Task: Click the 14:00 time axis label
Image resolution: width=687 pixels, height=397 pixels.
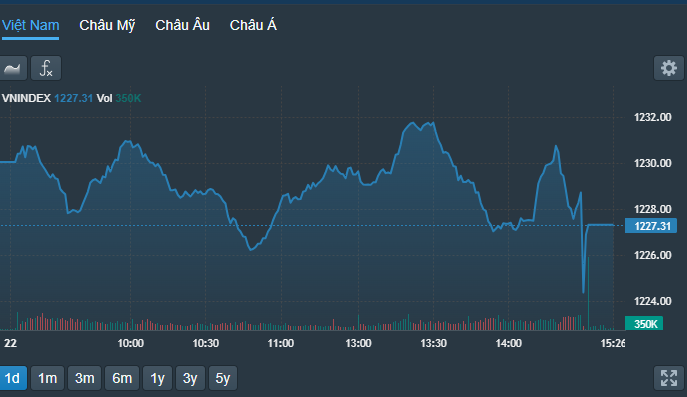Action: pyautogui.click(x=509, y=343)
